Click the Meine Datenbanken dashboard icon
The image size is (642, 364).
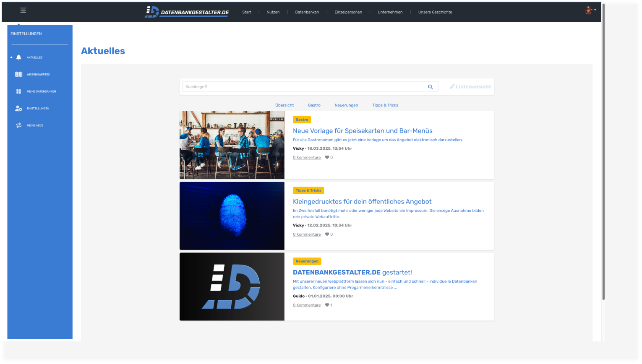coord(18,91)
